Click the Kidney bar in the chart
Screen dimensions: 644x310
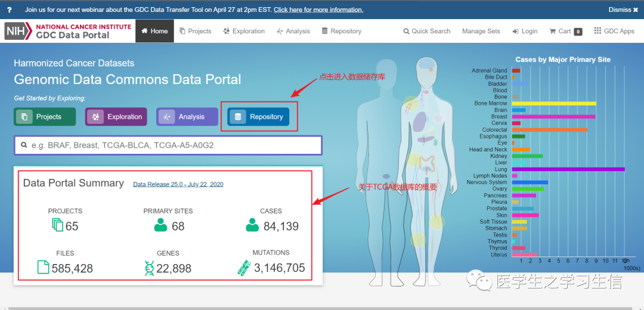click(527, 156)
